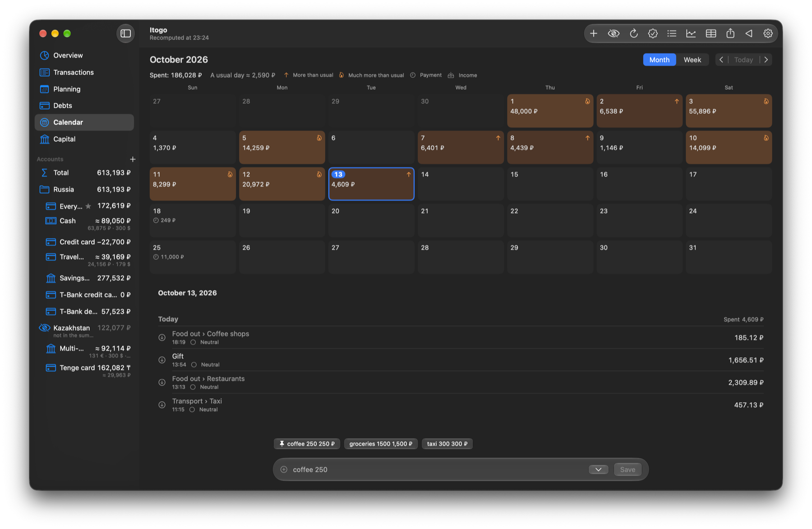Click the checkmark seal toolbar icon

click(x=653, y=33)
